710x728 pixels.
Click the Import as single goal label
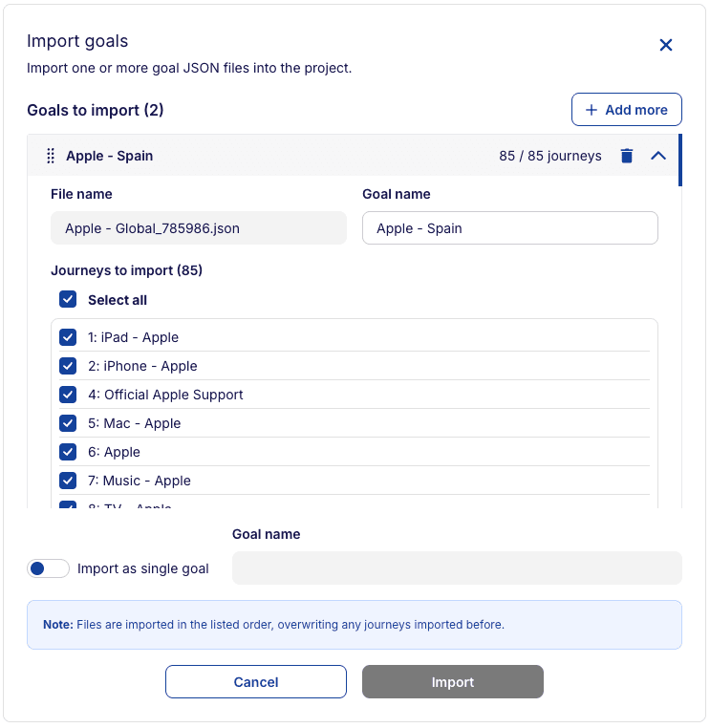pos(143,568)
